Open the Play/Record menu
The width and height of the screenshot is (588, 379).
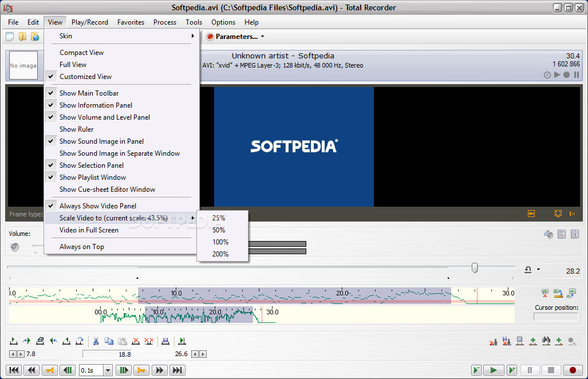90,22
